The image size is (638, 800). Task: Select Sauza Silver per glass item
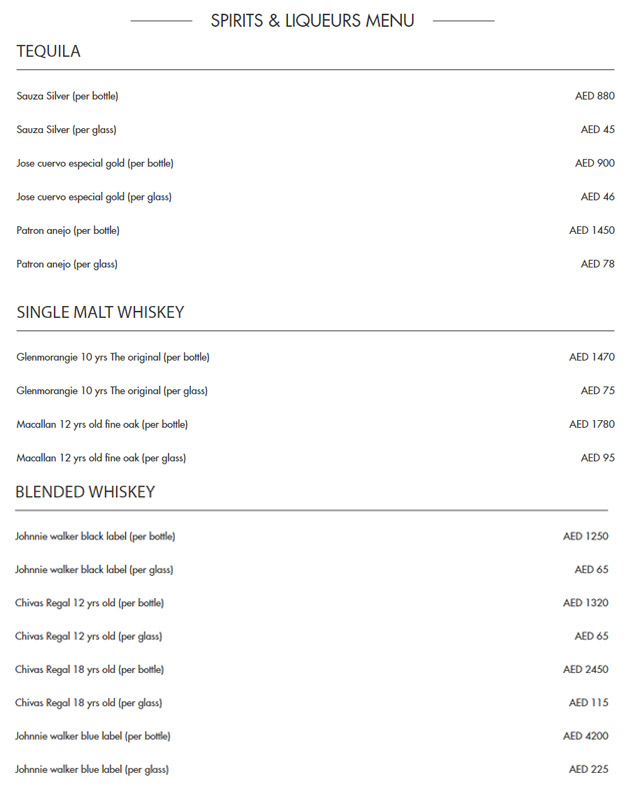66,130
